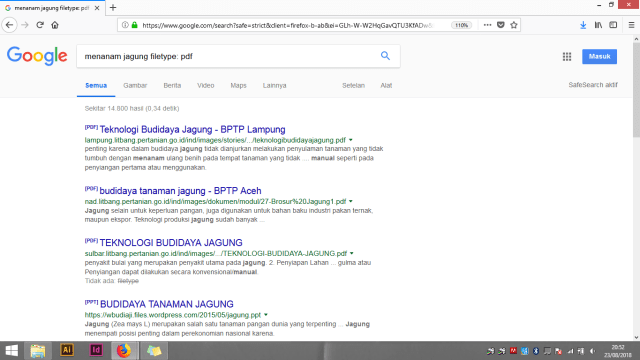Click the volume speaker tray icon
Screen dimensions: 640x360
(x=592, y=351)
